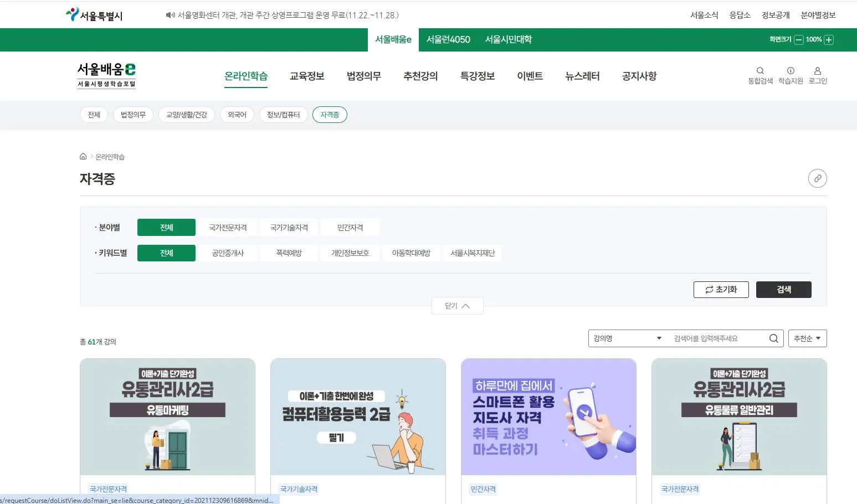Image resolution: width=857 pixels, height=504 pixels.
Task: Open the 추천순 sort dropdown
Action: pos(807,338)
